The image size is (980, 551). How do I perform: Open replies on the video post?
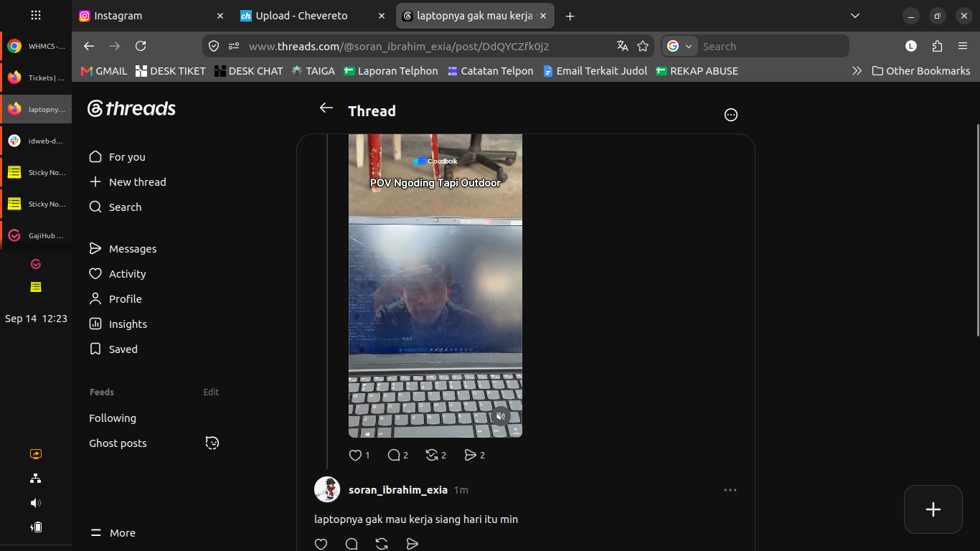[x=394, y=455]
